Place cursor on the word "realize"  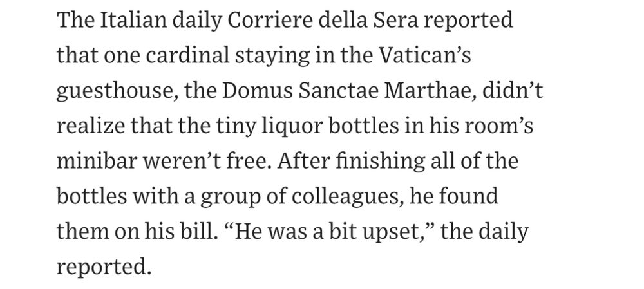coord(90,126)
